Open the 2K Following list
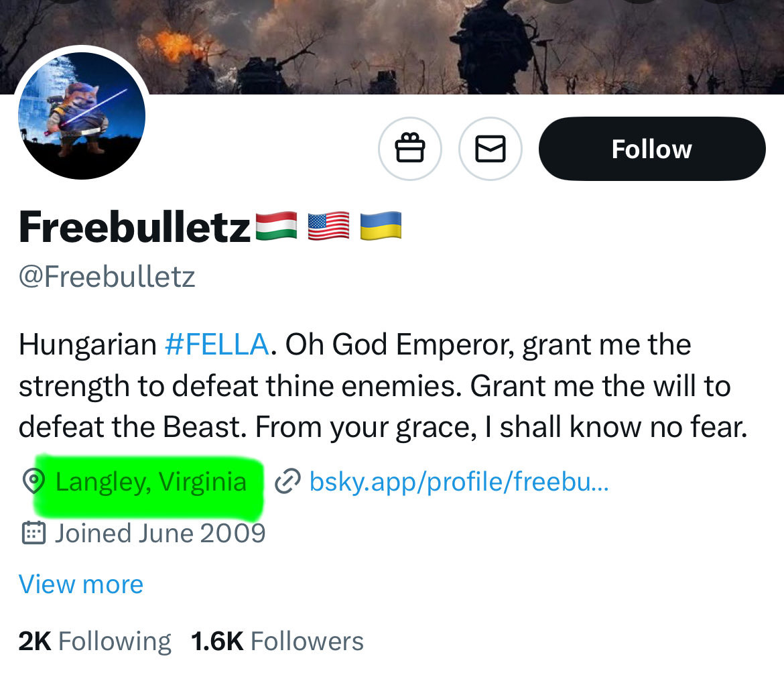Viewport: 784px width, 687px height. (94, 641)
